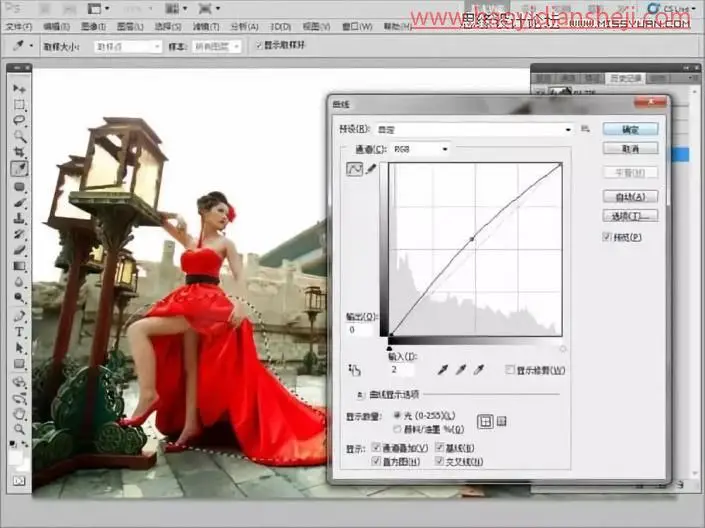Toggle the 直方图(H) checkbox
Screen dimensions: 705x528
pos(376,461)
